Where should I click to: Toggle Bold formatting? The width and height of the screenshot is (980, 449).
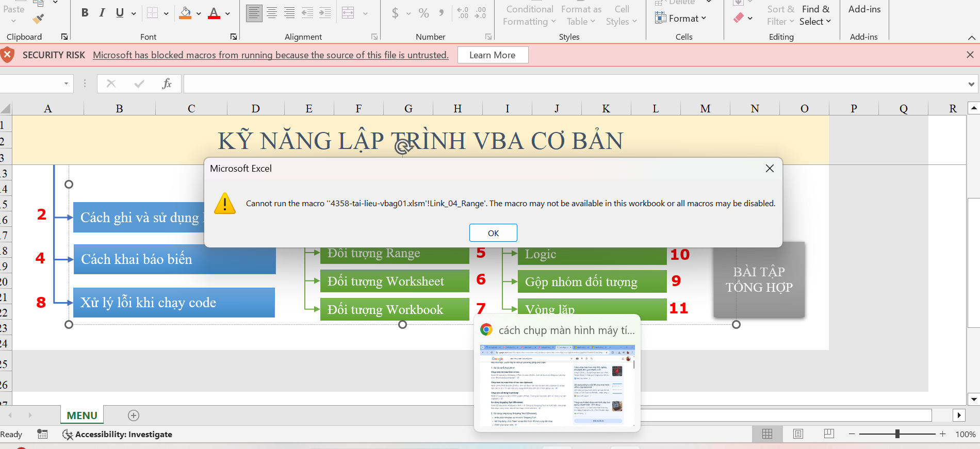click(x=85, y=13)
